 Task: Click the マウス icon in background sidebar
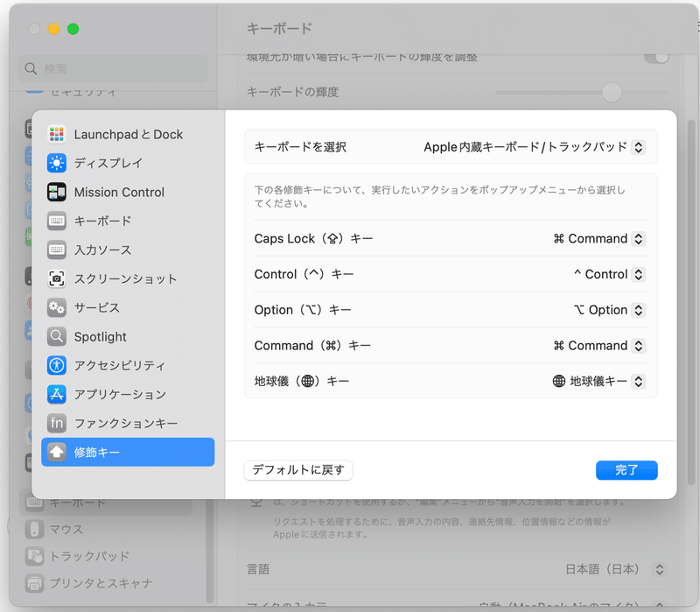point(34,530)
